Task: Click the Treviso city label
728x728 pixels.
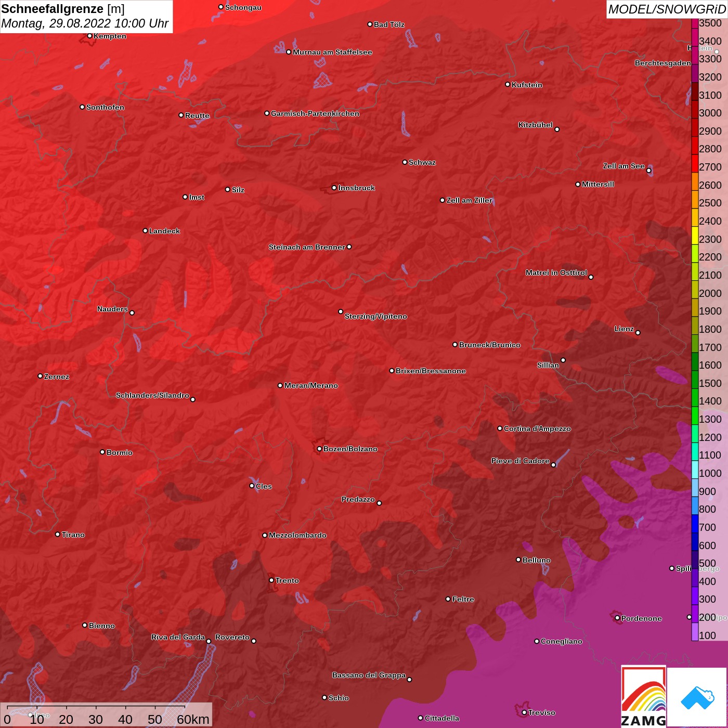Action: click(542, 712)
